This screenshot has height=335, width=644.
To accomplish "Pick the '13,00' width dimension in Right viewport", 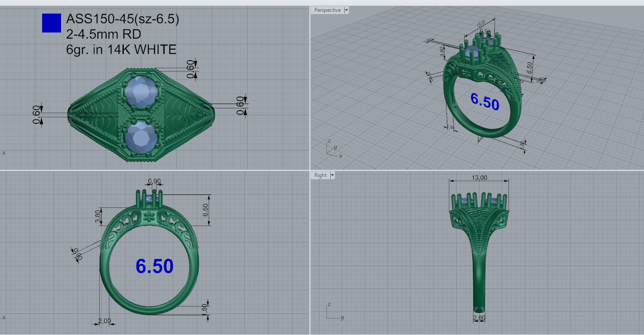I will point(479,177).
